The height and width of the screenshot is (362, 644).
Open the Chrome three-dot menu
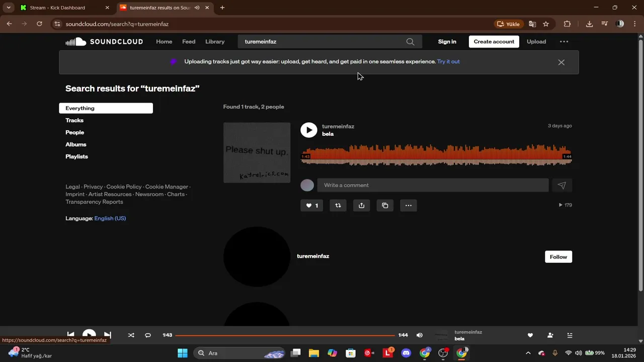(634, 24)
